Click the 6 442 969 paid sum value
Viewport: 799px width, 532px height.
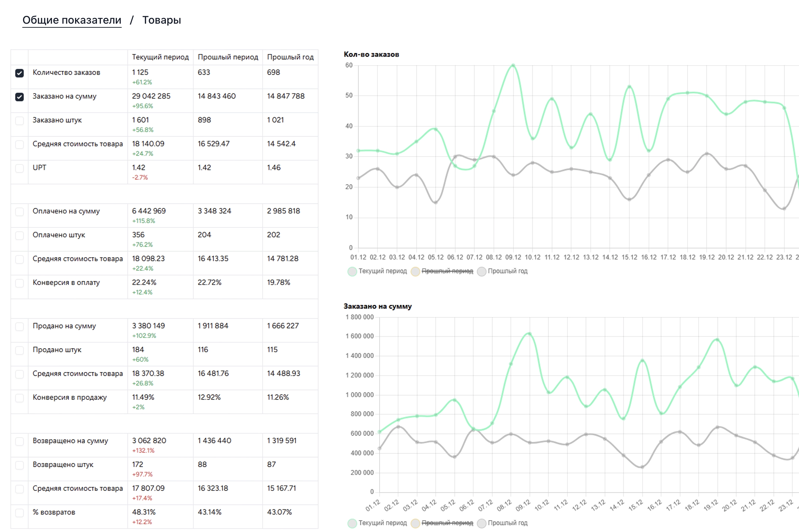[149, 211]
